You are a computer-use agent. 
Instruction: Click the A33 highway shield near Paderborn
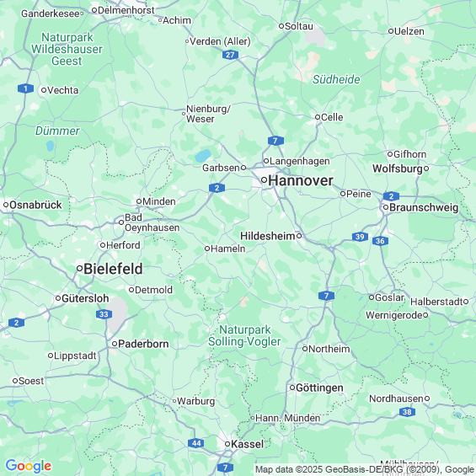click(104, 314)
